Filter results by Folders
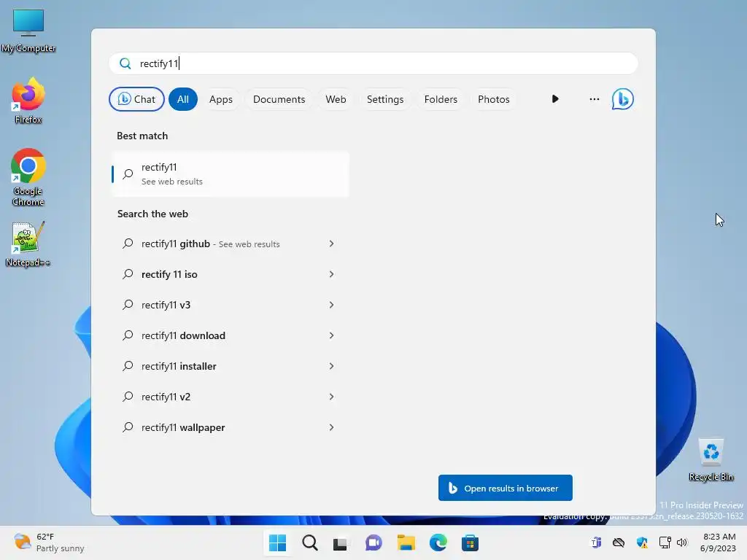 [441, 99]
